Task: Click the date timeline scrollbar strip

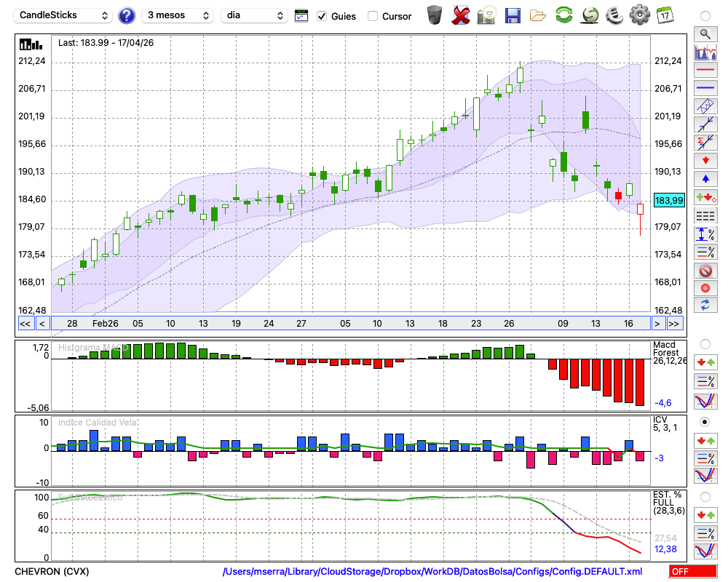Action: 351,324
